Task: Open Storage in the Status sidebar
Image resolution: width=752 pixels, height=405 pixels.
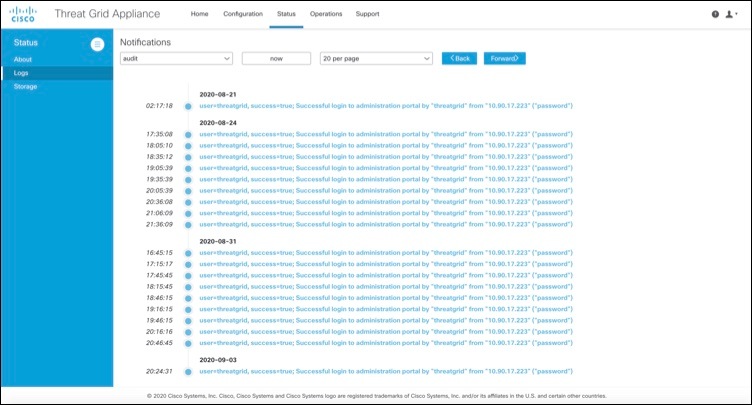Action: (25, 86)
